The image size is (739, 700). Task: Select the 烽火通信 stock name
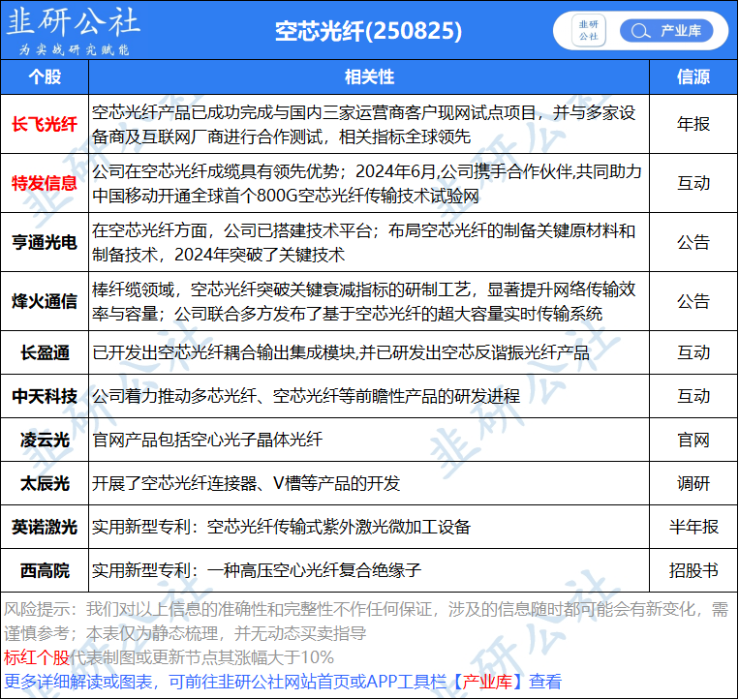pyautogui.click(x=45, y=301)
